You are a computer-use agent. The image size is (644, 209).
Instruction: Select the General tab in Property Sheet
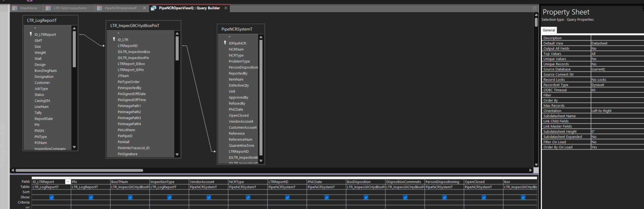click(548, 30)
